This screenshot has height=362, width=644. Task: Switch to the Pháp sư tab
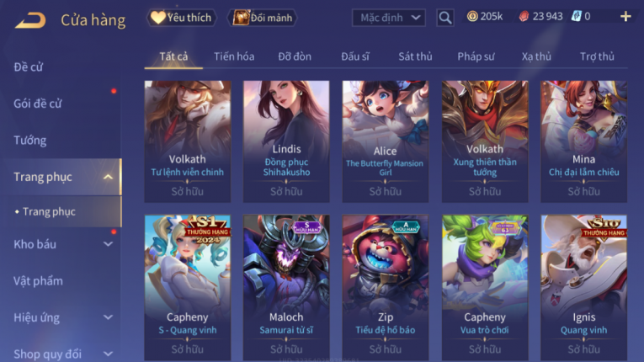click(476, 56)
